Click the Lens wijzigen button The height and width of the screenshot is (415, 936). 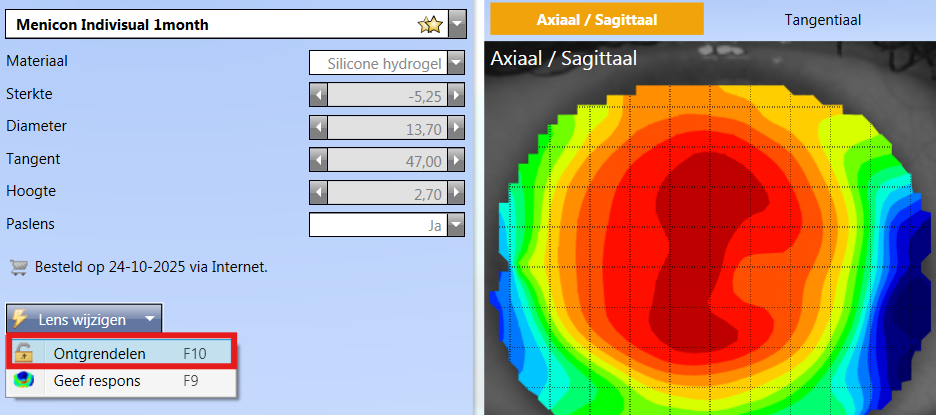tap(82, 320)
